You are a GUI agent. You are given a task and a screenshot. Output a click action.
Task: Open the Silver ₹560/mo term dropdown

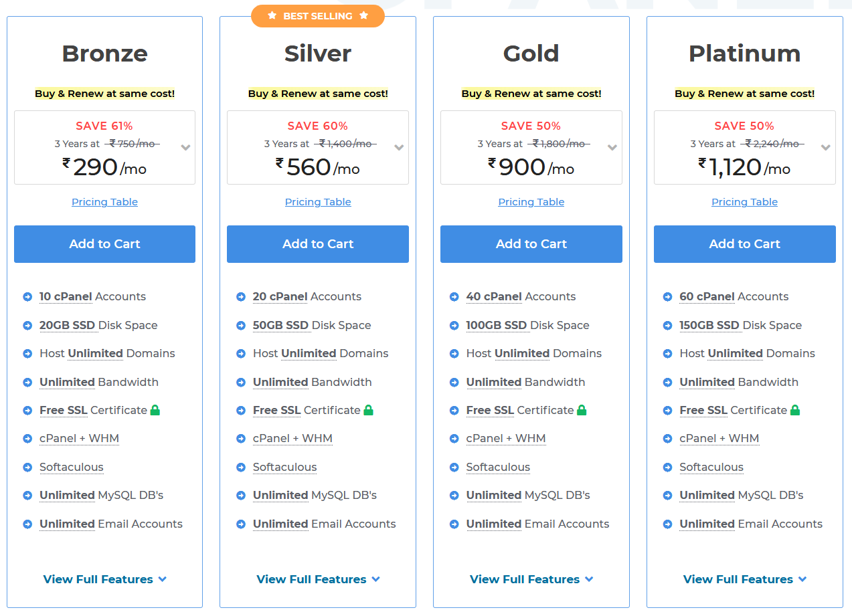[x=318, y=147]
